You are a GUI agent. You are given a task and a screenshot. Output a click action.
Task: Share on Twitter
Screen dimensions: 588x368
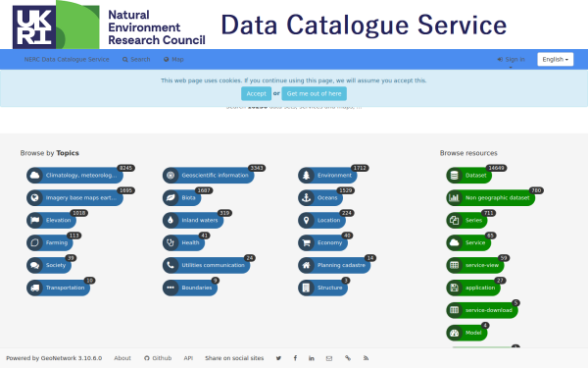(278, 358)
